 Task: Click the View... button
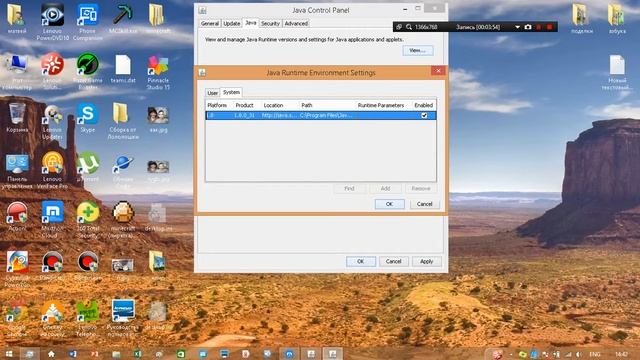click(418, 50)
